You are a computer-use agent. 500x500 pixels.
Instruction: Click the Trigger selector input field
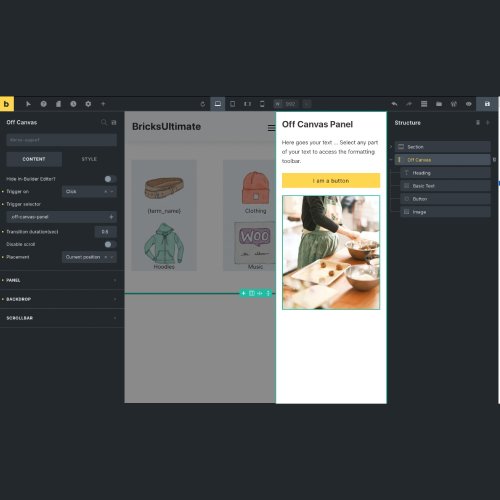62,217
